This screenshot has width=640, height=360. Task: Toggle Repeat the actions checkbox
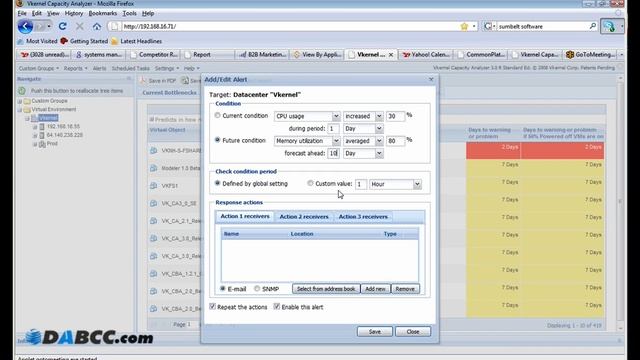point(212,307)
